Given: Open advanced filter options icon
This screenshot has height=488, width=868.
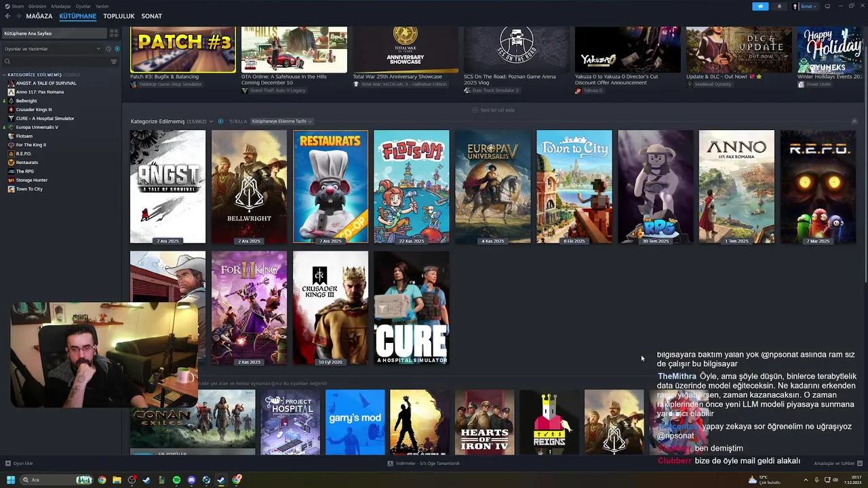Looking at the screenshot, I should (x=114, y=62).
